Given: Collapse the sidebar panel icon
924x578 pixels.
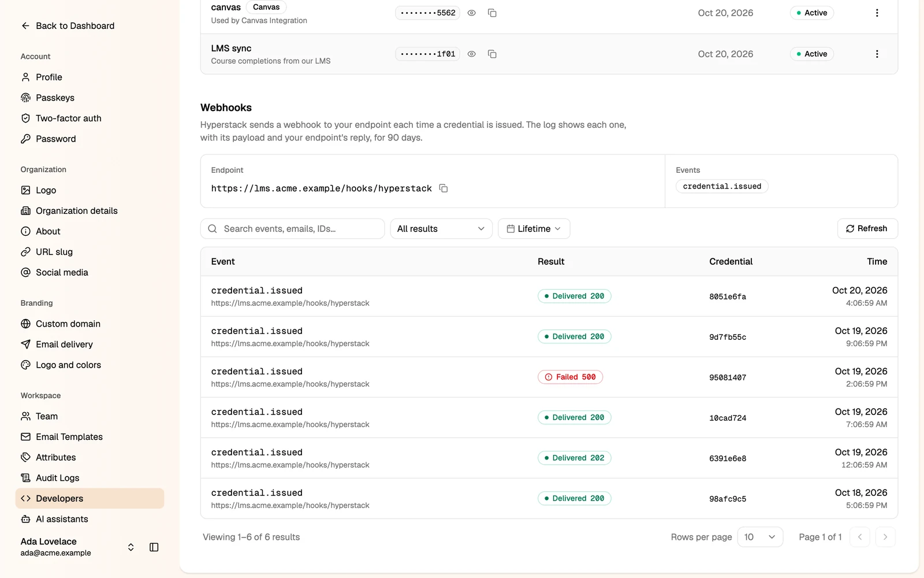Looking at the screenshot, I should click(154, 547).
